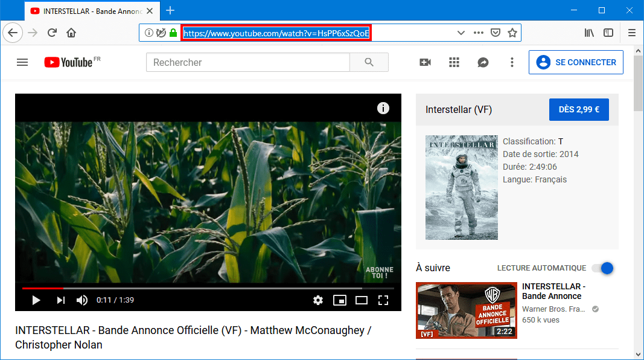Enable the miniplayer
Viewport: 644px width, 360px height.
point(340,300)
